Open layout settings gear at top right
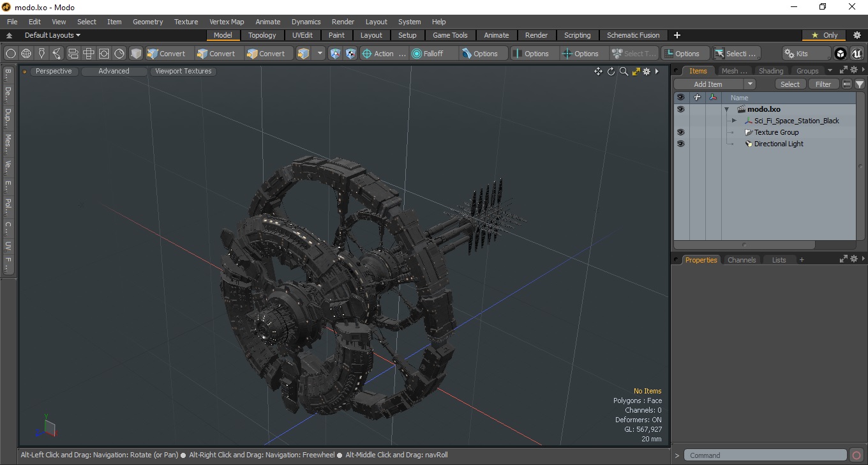The width and height of the screenshot is (868, 465). (x=857, y=35)
